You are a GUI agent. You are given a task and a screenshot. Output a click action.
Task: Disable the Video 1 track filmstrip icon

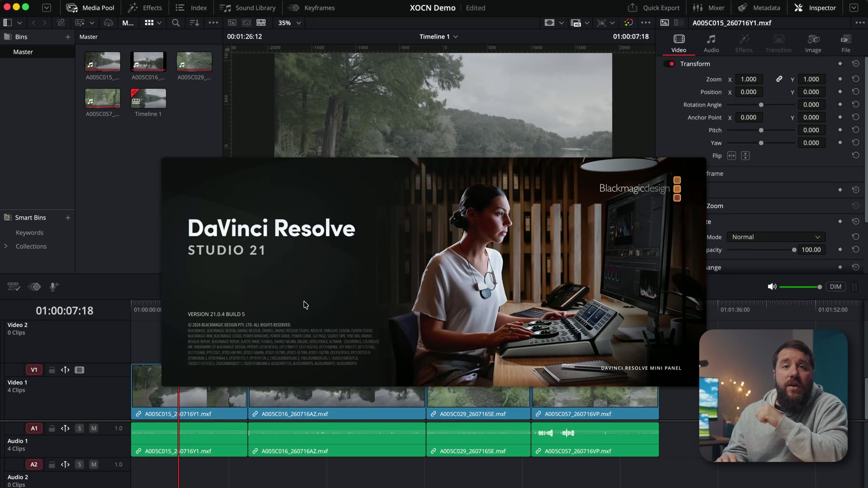click(x=80, y=370)
